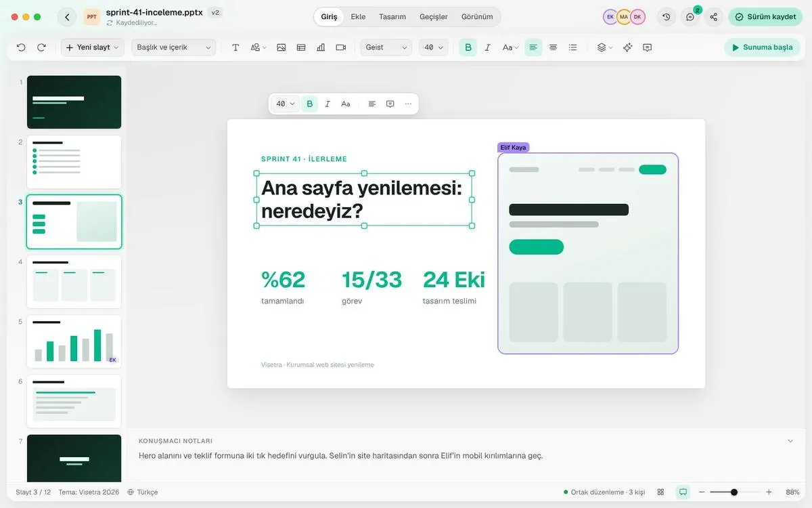Viewport: 812px width, 508px height.
Task: Click the comment icon in the floating text toolbar
Action: (390, 104)
